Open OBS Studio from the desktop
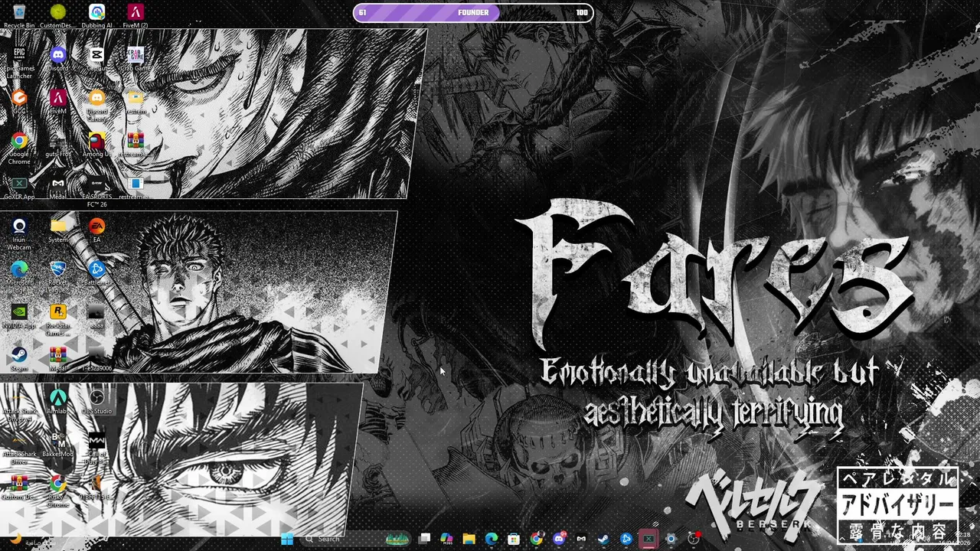Image resolution: width=980 pixels, height=551 pixels. [96, 401]
